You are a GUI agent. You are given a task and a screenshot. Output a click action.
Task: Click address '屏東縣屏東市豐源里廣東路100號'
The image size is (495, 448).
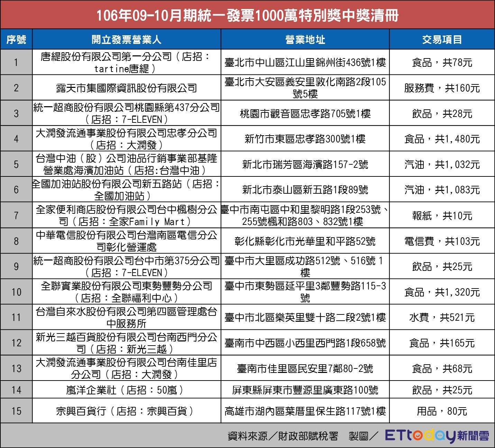pos(305,390)
